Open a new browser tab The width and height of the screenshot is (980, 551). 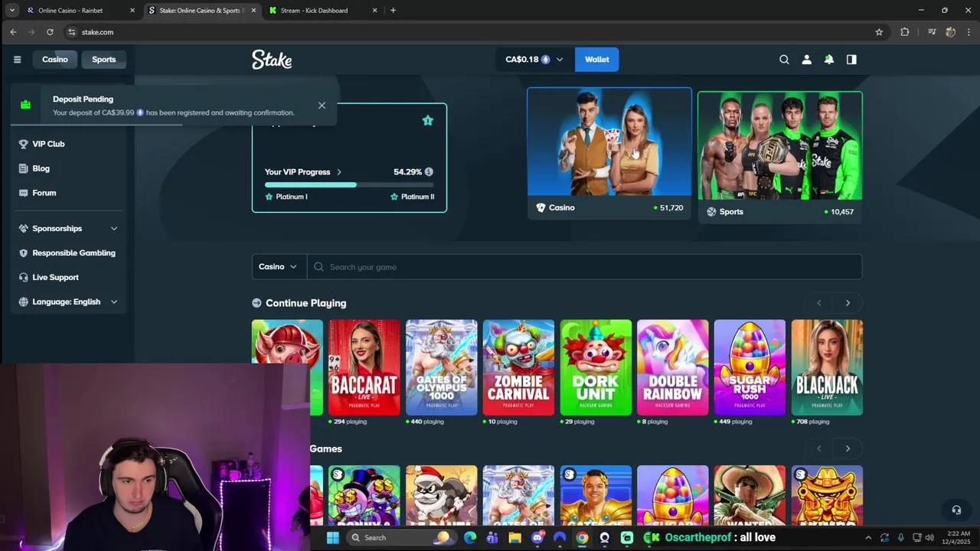(x=393, y=10)
